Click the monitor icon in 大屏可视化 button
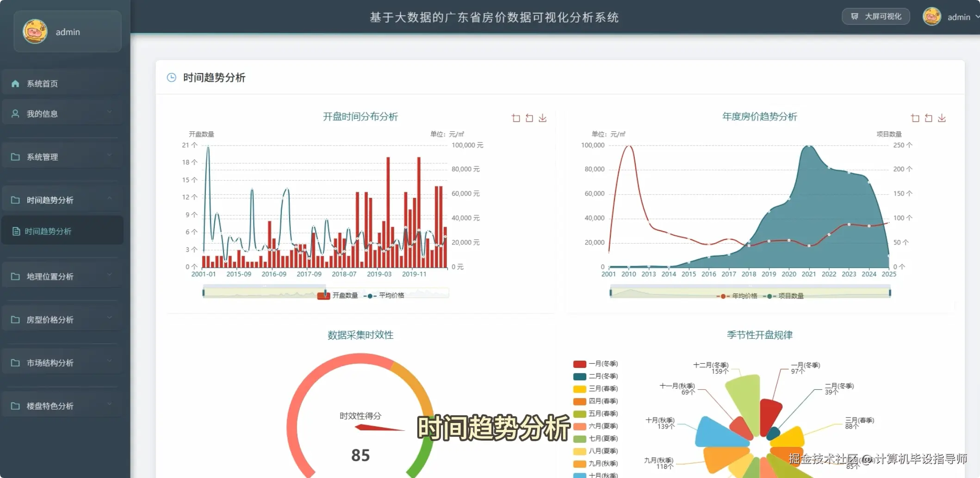 tap(855, 17)
